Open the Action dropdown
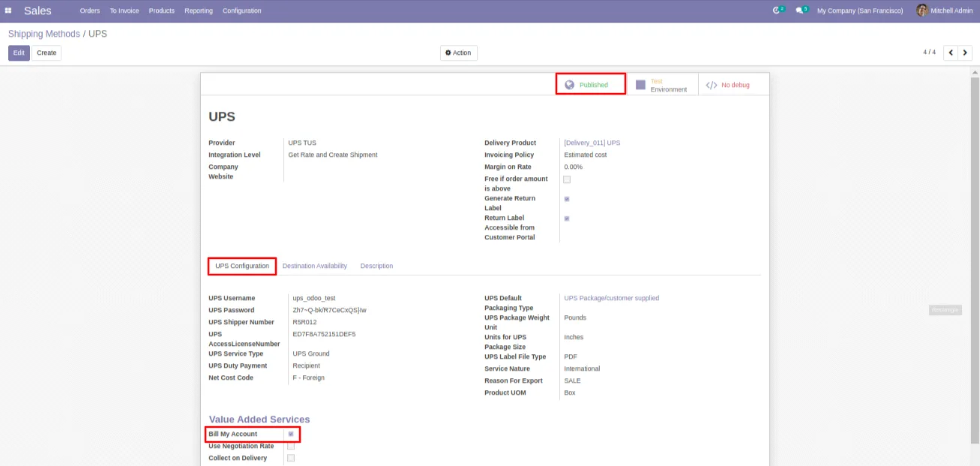Screen dimensions: 980x466 [x=458, y=53]
